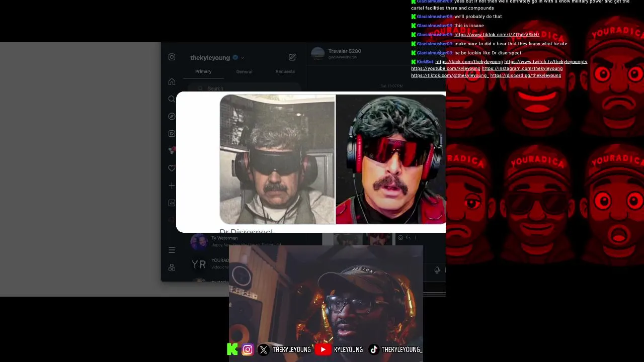
Task: Go to Instagram Home in the sidebar
Action: pos(172,82)
